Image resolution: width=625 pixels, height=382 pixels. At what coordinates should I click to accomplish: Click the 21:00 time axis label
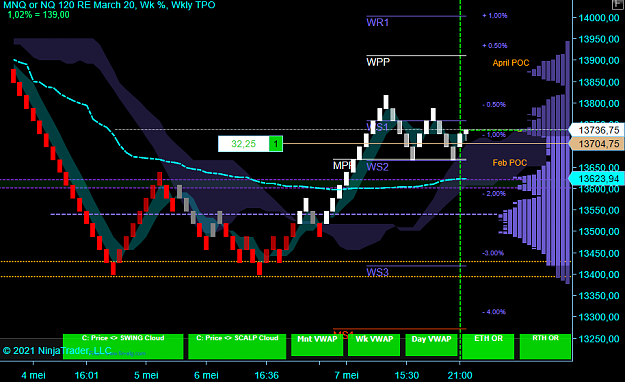pos(460,375)
